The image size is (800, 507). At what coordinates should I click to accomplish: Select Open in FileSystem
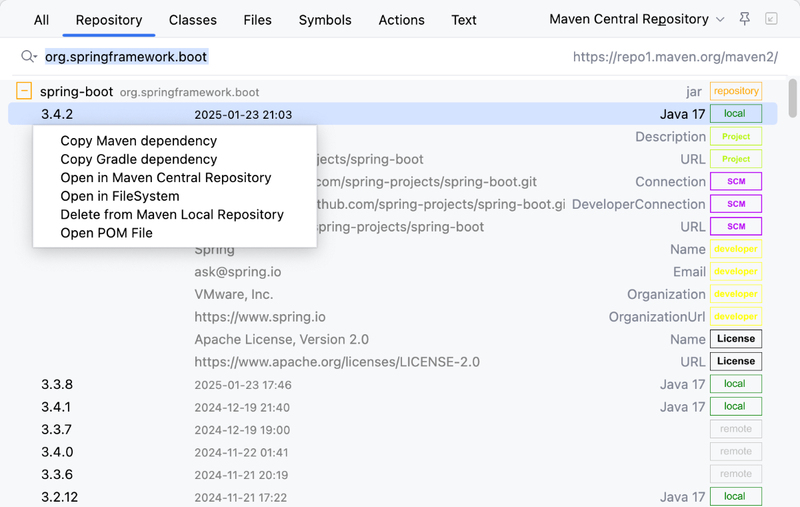tap(120, 196)
